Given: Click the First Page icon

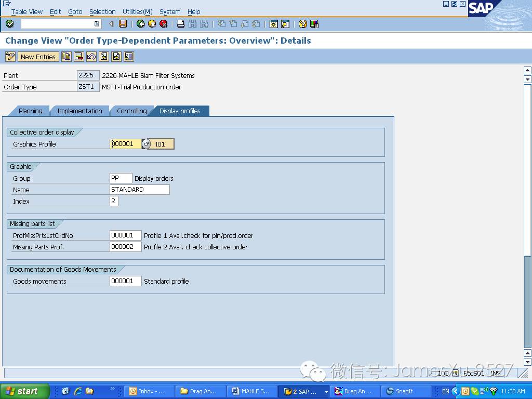Looking at the screenshot, I should (221, 24).
